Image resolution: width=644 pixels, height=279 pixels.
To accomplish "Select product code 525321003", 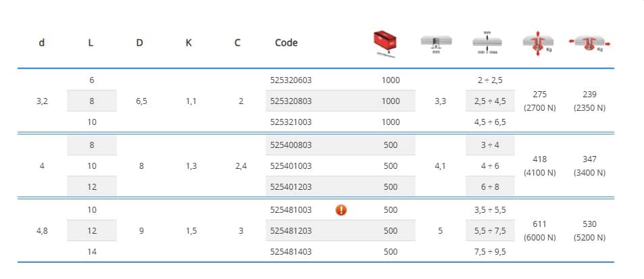I will click(291, 122).
